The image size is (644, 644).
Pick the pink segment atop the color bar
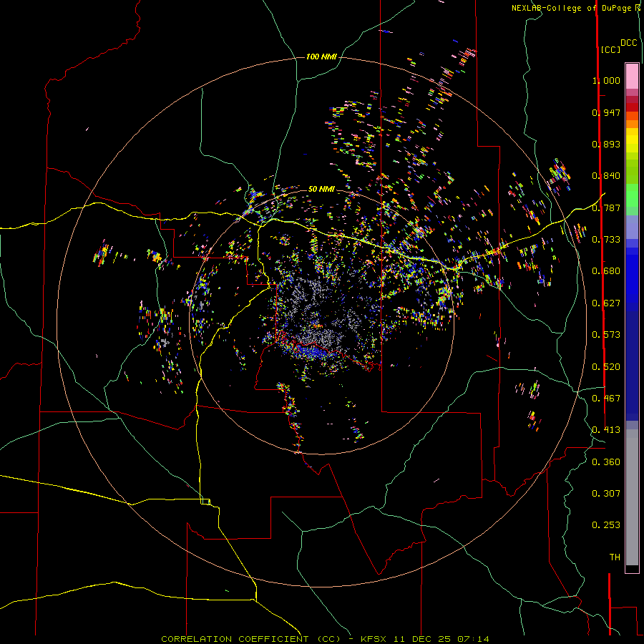point(632,77)
